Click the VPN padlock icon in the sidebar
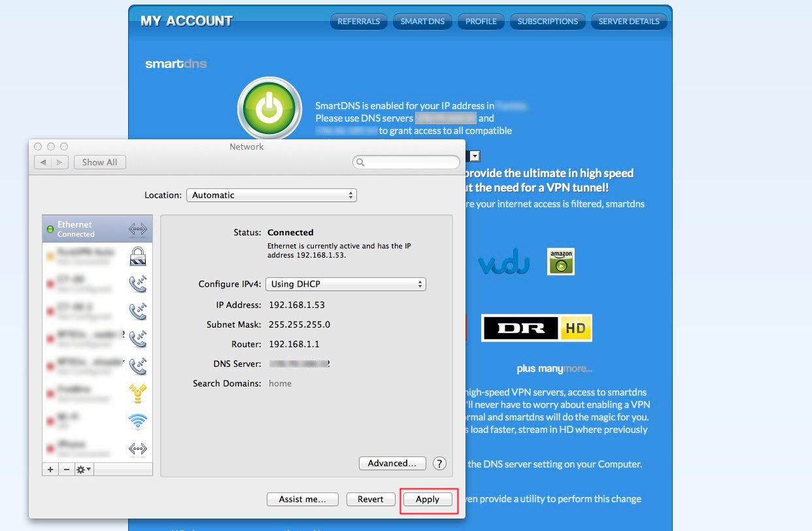Viewport: 812px width, 531px height. pos(137,256)
